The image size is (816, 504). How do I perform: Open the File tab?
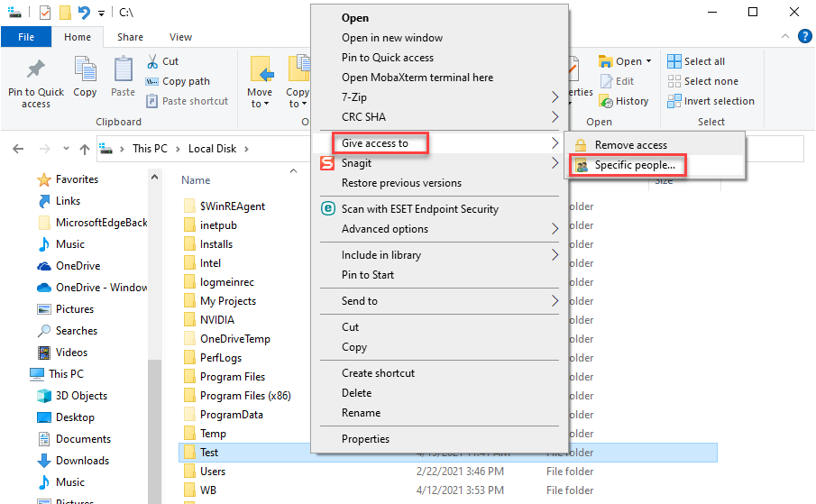coord(26,37)
